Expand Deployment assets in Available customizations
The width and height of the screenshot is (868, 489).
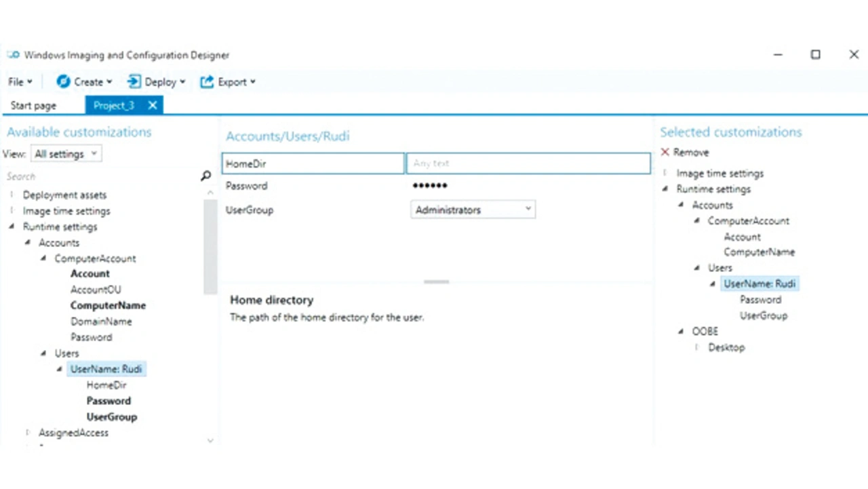coord(12,195)
